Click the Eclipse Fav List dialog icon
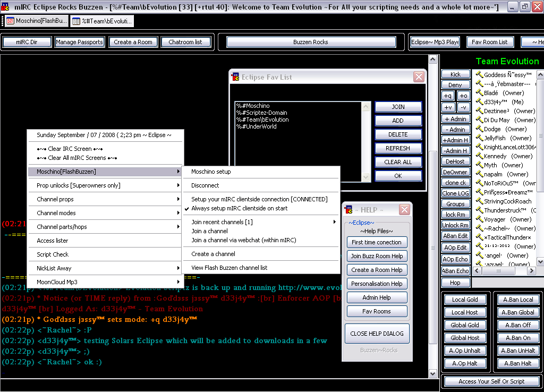Screen dimensions: 544x392 point(235,77)
